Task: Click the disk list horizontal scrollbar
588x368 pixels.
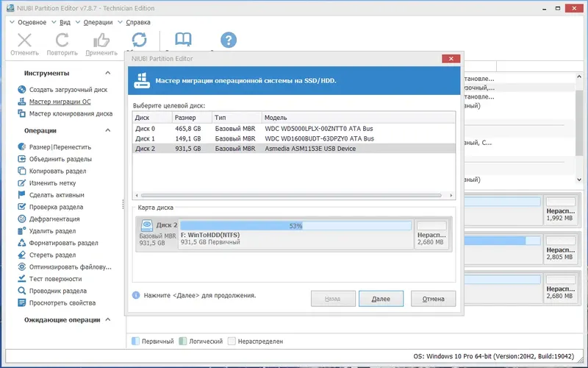Action: (291, 195)
